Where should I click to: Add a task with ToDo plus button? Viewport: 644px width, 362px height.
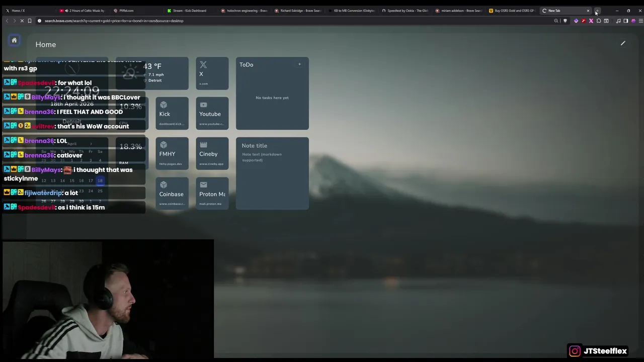pos(299,64)
